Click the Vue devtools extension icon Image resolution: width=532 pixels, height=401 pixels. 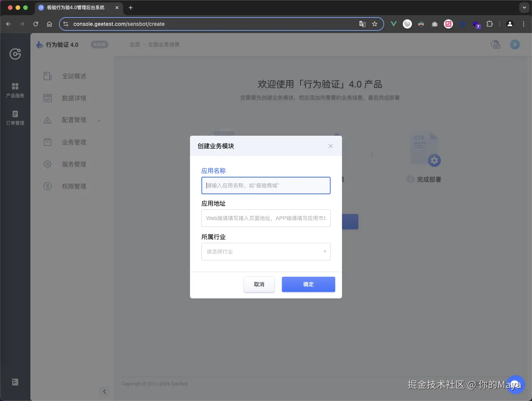[394, 24]
